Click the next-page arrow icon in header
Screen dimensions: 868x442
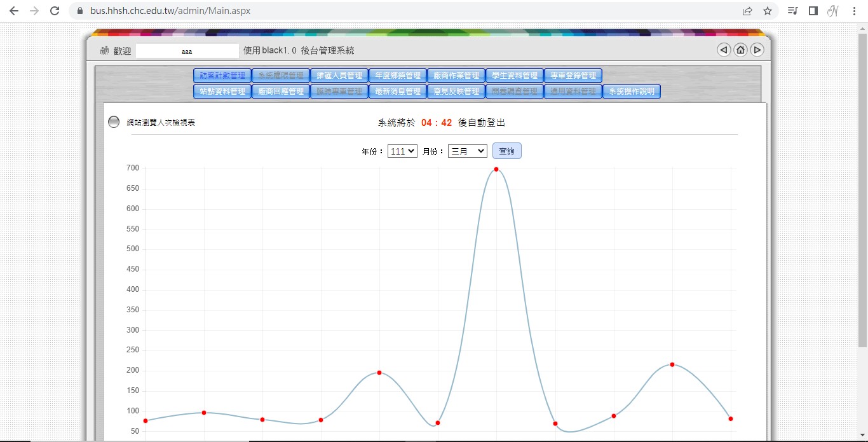coord(757,50)
